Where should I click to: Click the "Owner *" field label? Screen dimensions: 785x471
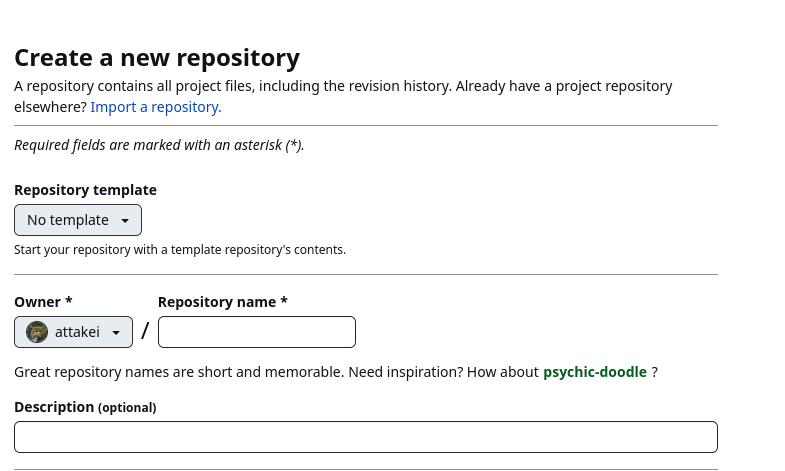(43, 302)
